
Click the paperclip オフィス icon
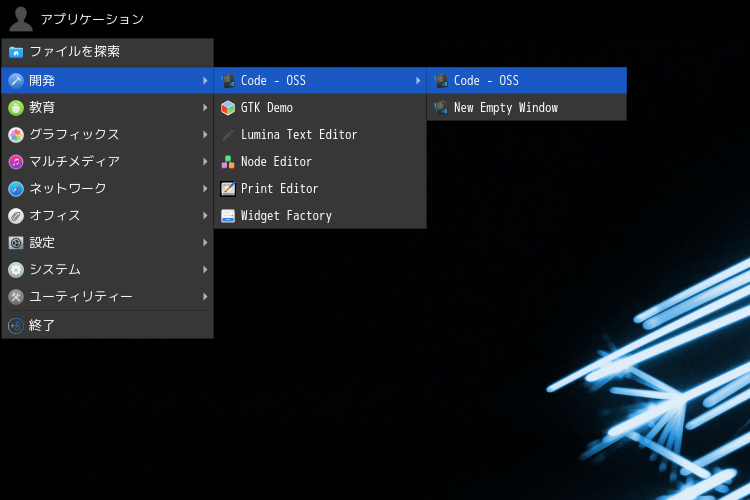pos(16,216)
